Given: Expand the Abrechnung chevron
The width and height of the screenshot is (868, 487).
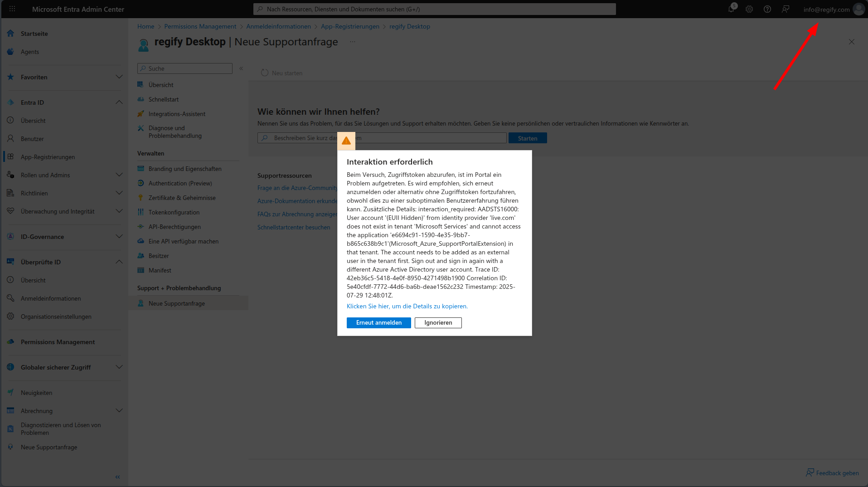Looking at the screenshot, I should 119,411.
